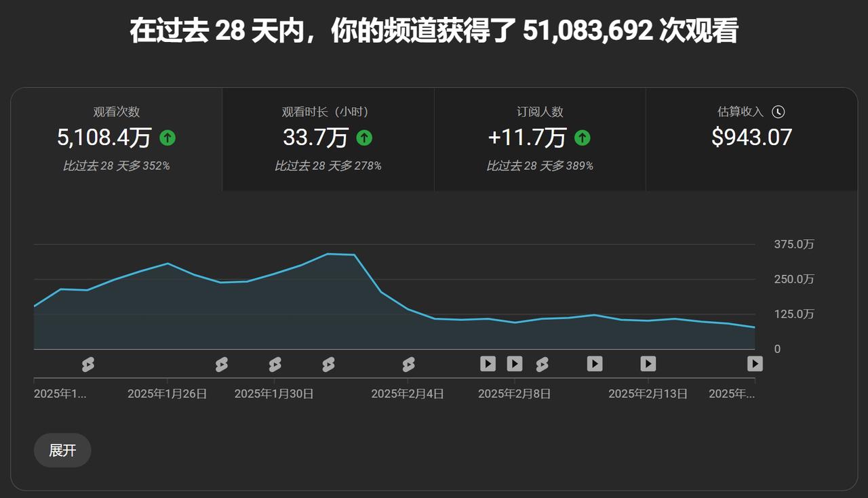
Task: Click the 2025年2月13日 date label
Action: [x=648, y=394]
